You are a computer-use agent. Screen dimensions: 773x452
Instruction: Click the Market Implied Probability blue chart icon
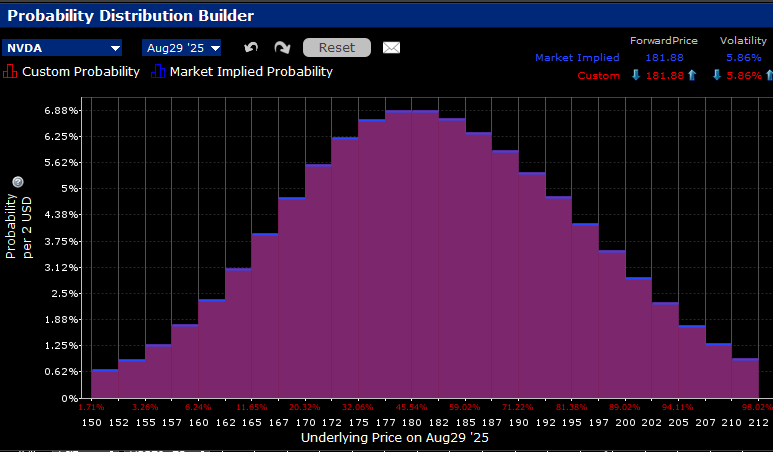click(158, 72)
